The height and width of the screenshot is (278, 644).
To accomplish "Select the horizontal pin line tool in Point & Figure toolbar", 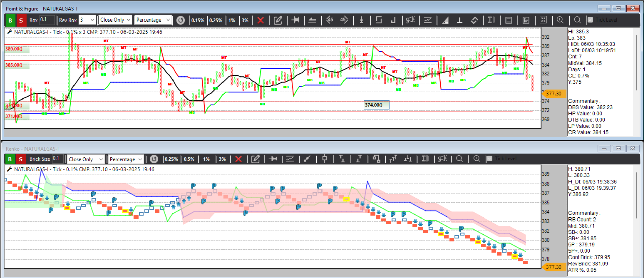I will coord(296,20).
